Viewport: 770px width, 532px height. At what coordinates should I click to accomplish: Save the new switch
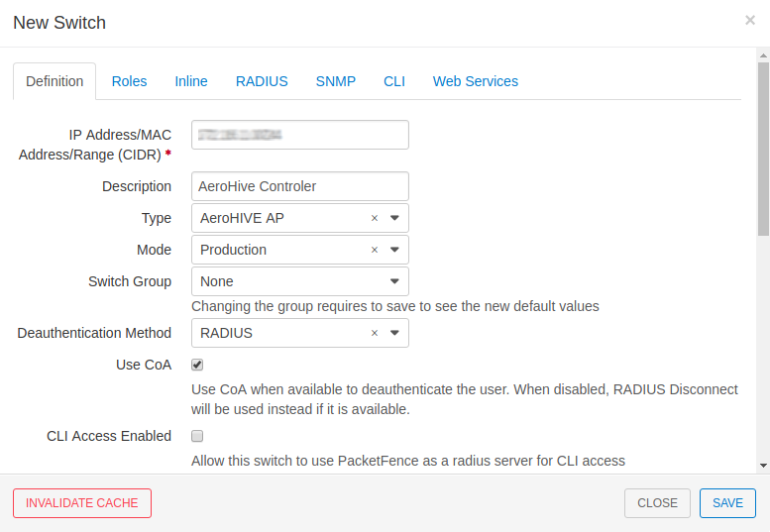click(x=727, y=503)
